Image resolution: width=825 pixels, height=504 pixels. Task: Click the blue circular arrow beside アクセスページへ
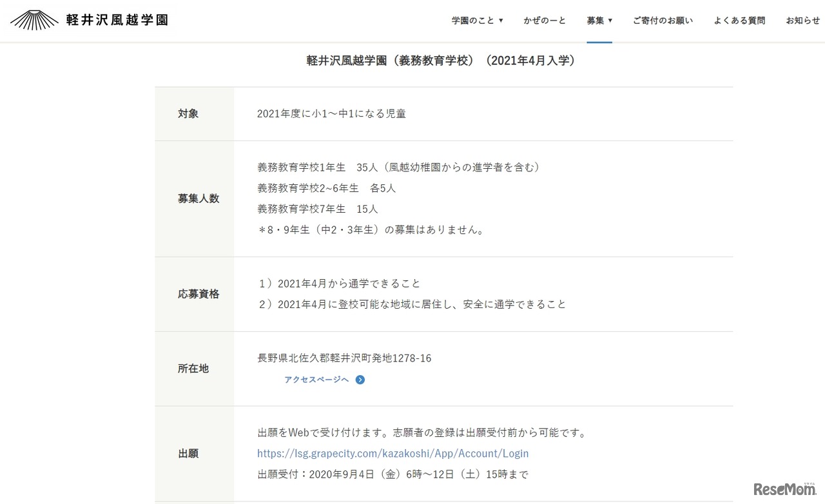[x=360, y=380]
